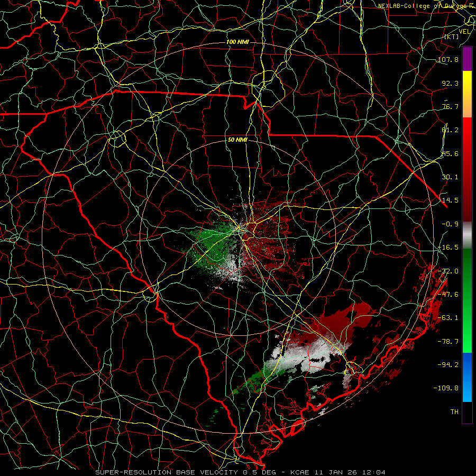Select the -78.7 scale value
Screen dimensions: 476x476
pos(448,342)
